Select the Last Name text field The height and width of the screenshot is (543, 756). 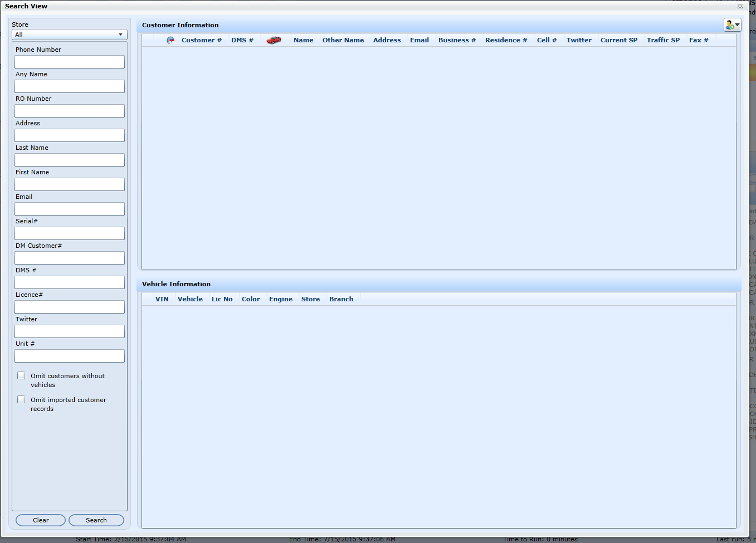70,160
